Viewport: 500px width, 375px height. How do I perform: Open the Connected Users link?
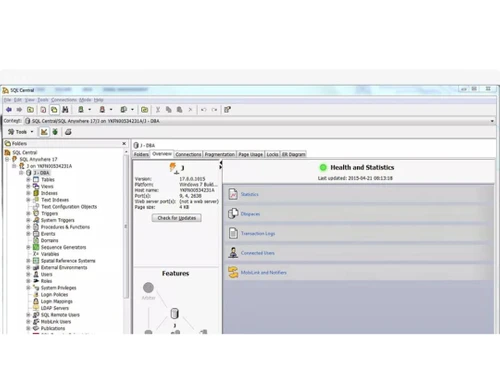click(257, 253)
